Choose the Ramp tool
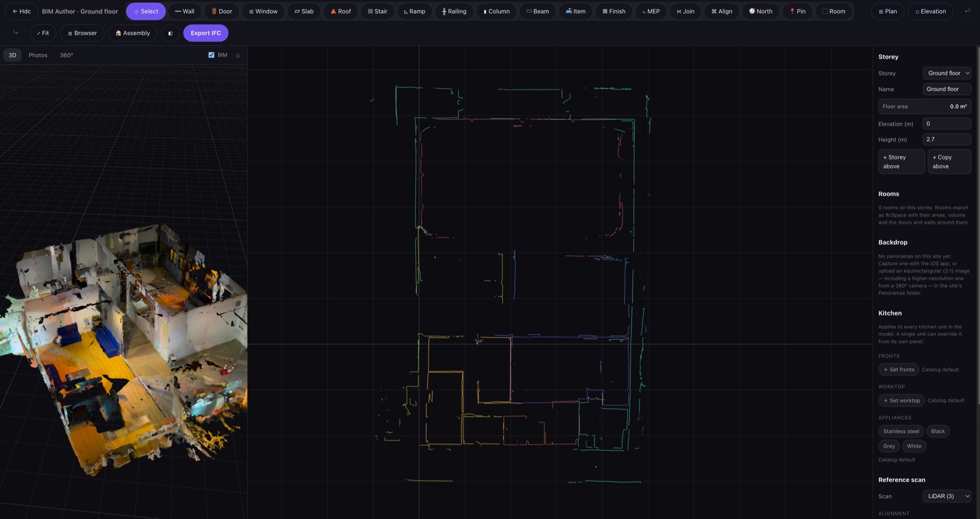Image resolution: width=980 pixels, height=519 pixels. tap(414, 11)
